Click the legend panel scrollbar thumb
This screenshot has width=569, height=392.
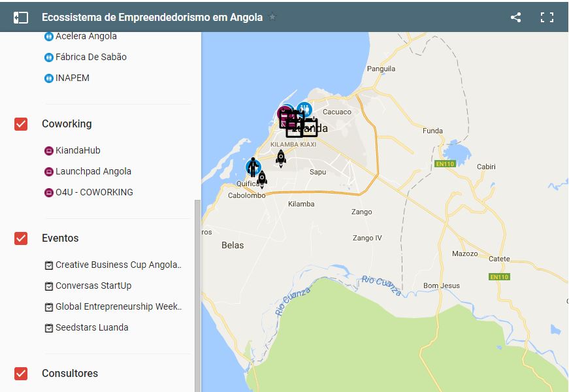tap(197, 295)
